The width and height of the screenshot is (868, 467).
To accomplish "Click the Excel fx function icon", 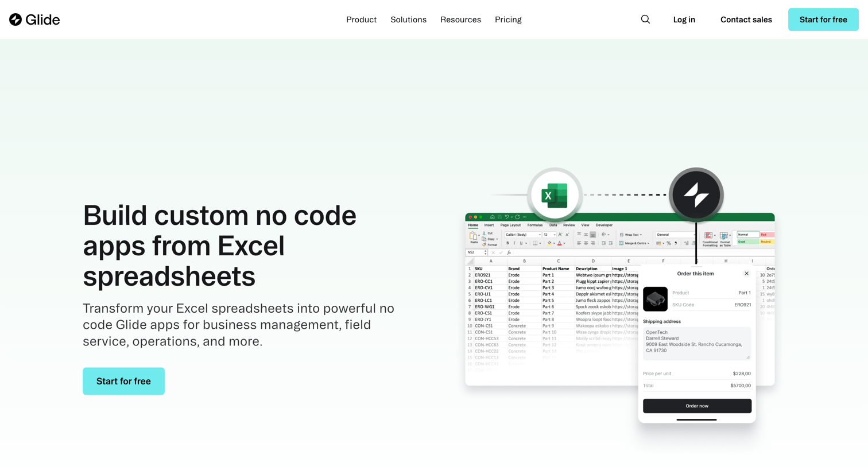I will pyautogui.click(x=509, y=252).
